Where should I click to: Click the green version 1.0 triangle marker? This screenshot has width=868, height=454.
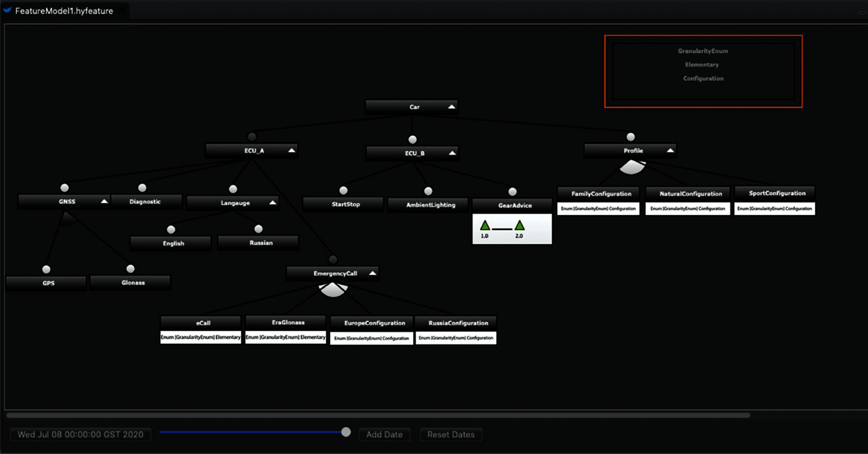click(x=485, y=225)
